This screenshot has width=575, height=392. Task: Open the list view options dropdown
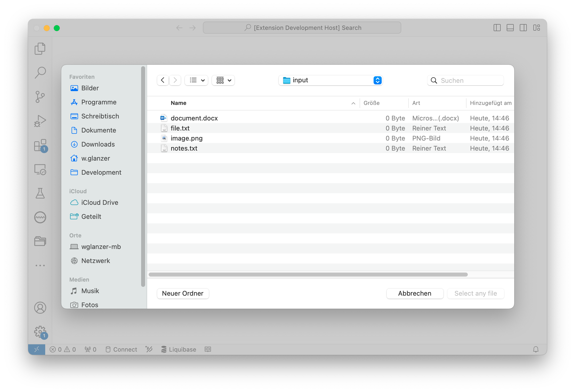click(x=196, y=80)
